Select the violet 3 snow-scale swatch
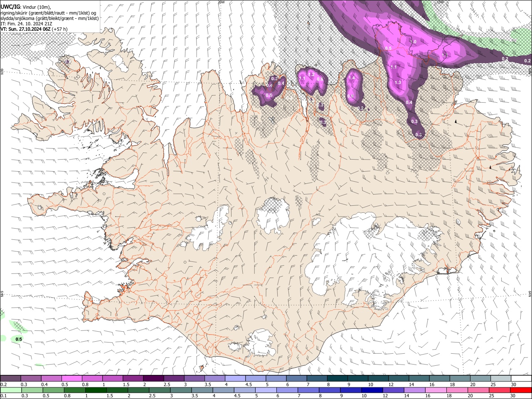 pos(194,378)
